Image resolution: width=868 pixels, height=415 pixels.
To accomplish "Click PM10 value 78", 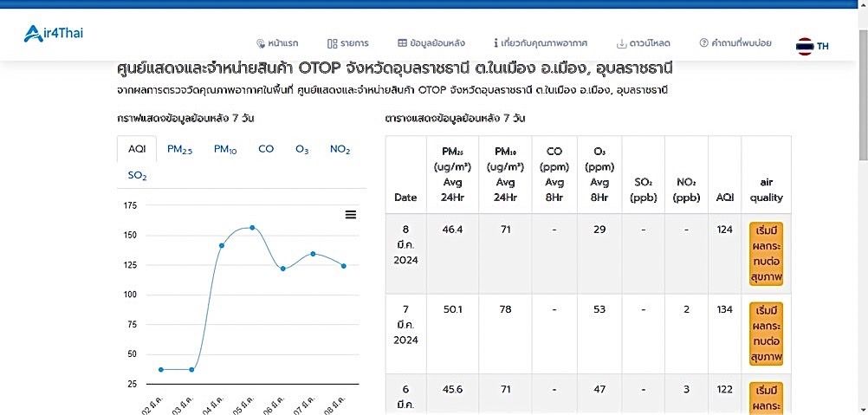I will tap(505, 309).
